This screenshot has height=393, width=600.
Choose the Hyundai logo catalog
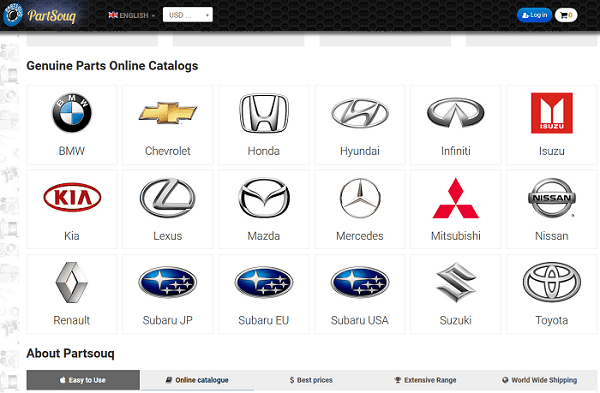point(360,113)
